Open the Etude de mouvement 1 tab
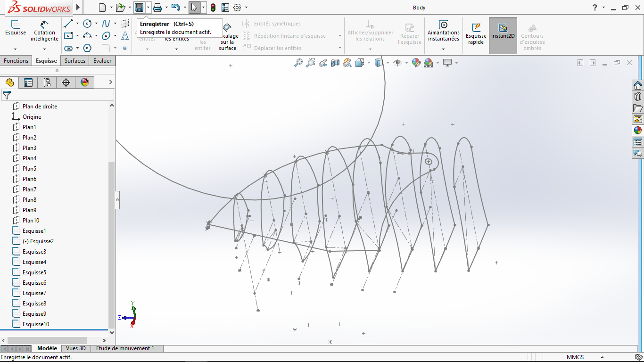 click(x=125, y=348)
